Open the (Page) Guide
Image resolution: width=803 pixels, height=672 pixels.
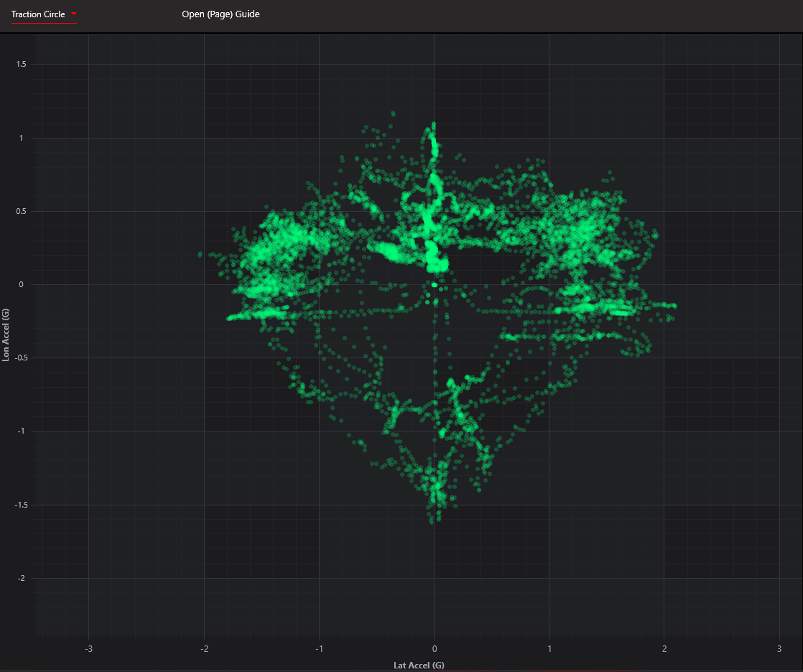click(221, 14)
